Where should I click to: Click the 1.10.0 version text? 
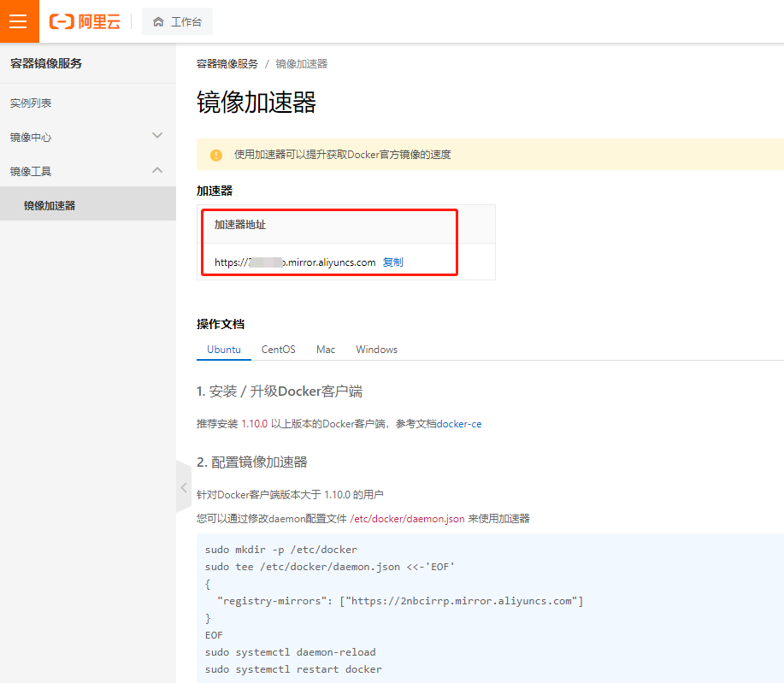(x=255, y=424)
